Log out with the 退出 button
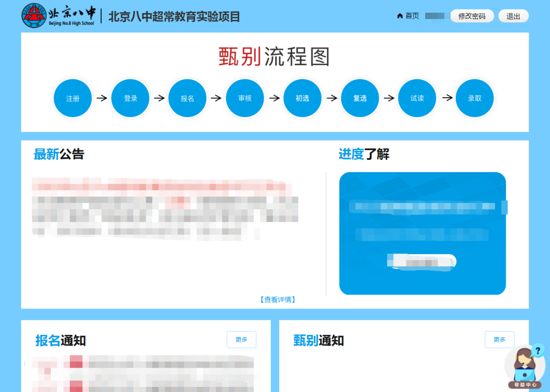This screenshot has height=392, width=550. point(513,16)
